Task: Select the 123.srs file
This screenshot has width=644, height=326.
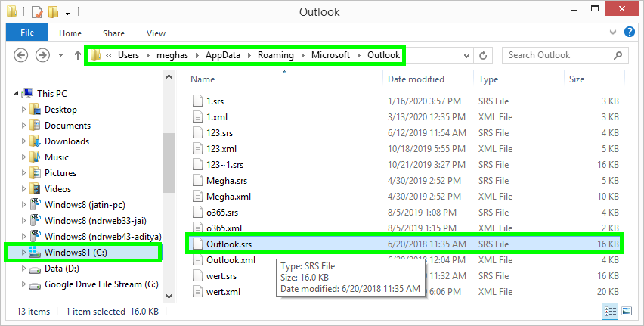Action: (219, 133)
